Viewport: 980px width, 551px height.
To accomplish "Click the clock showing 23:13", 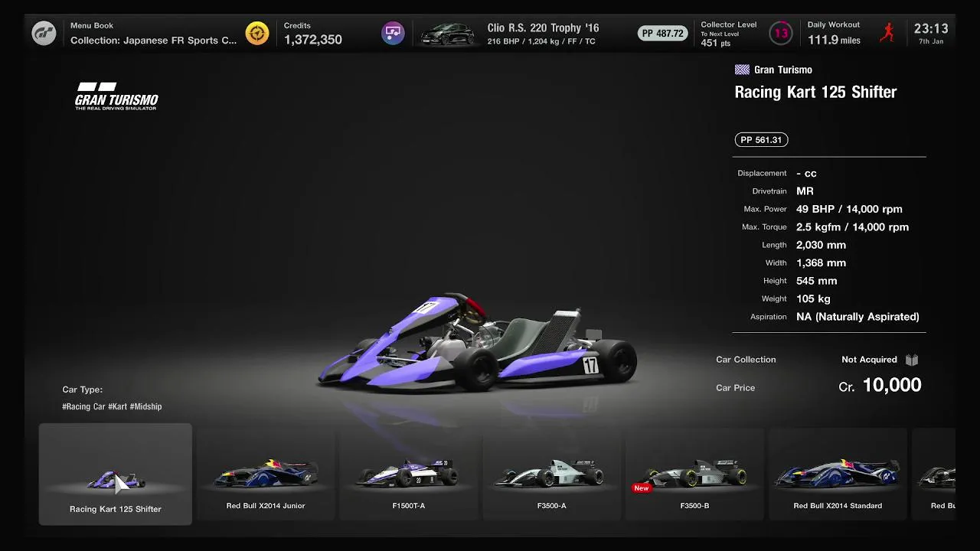I will click(931, 29).
